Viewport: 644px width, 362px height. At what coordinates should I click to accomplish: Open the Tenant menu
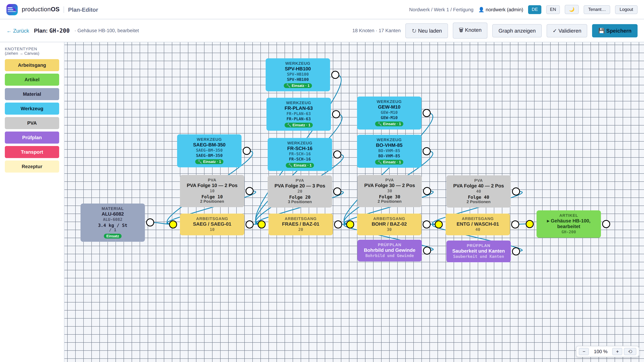point(597,9)
